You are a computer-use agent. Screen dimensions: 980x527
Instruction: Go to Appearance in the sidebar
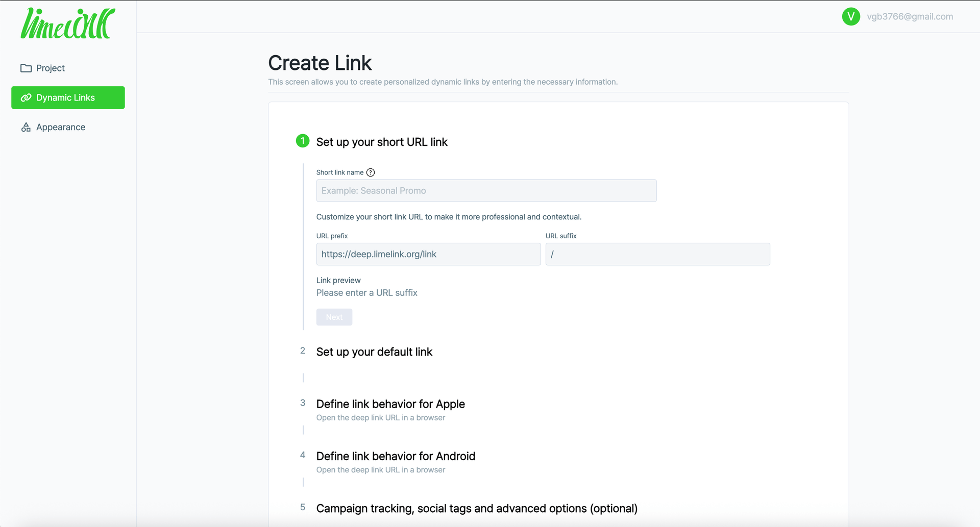[61, 128]
